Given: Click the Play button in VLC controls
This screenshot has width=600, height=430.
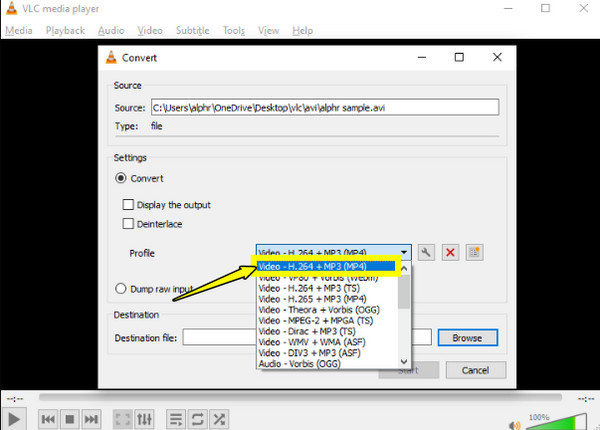Looking at the screenshot, I should (14, 419).
